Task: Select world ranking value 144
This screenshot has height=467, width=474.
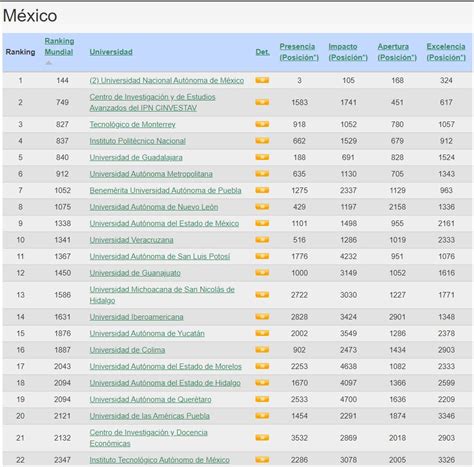Action: click(x=62, y=80)
